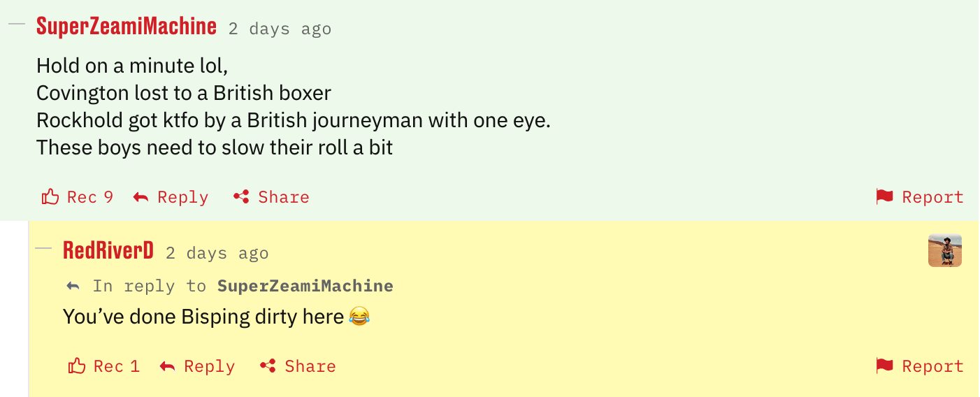Open RedRiverD's profile username link
This screenshot has height=397, width=980.
pos(108,251)
